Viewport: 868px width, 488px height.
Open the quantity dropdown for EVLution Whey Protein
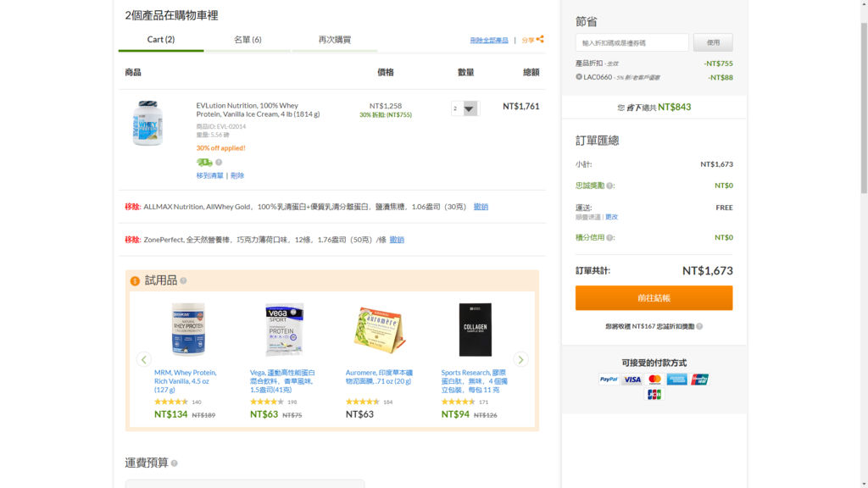click(465, 108)
